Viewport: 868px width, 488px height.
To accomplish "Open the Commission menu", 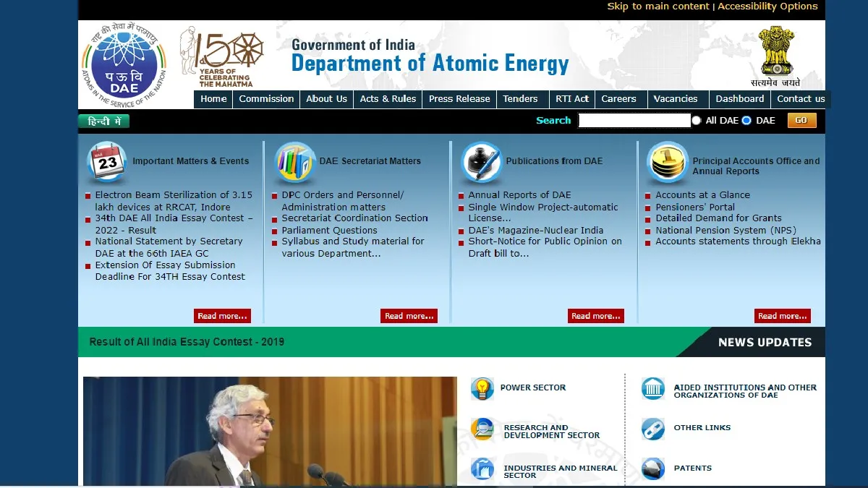I will pyautogui.click(x=266, y=99).
